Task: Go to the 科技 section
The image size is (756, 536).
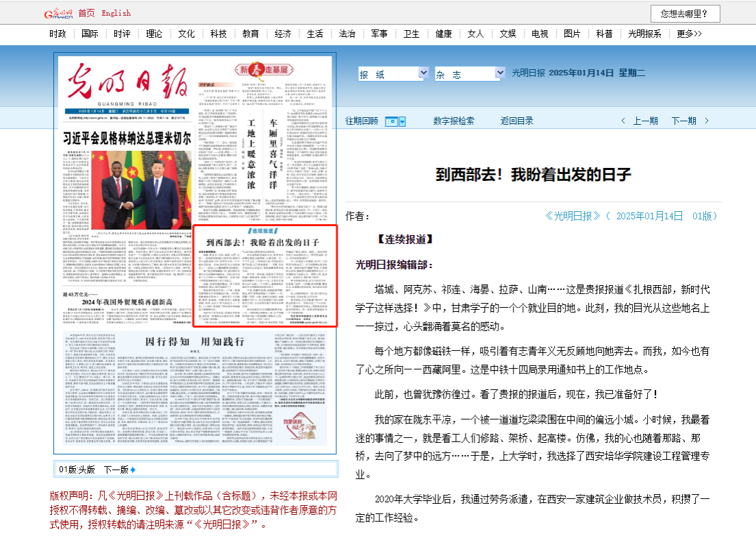Action: click(x=218, y=34)
